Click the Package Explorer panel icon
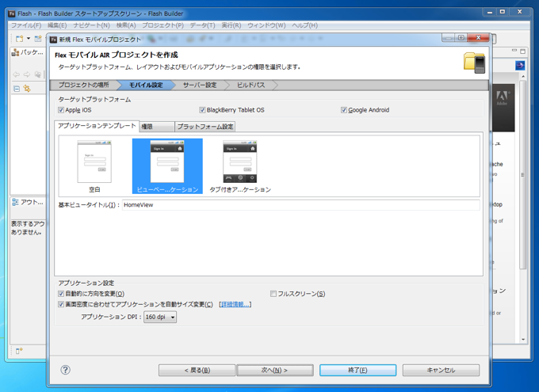The image size is (539, 392). (15, 52)
